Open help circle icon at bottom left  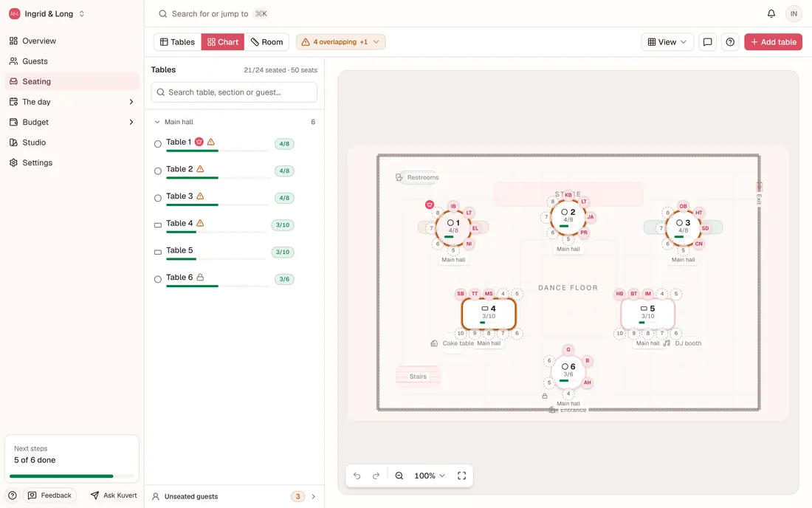tap(13, 495)
